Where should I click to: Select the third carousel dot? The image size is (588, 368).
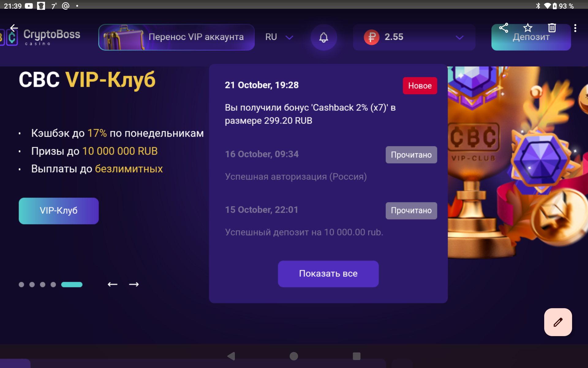(43, 285)
